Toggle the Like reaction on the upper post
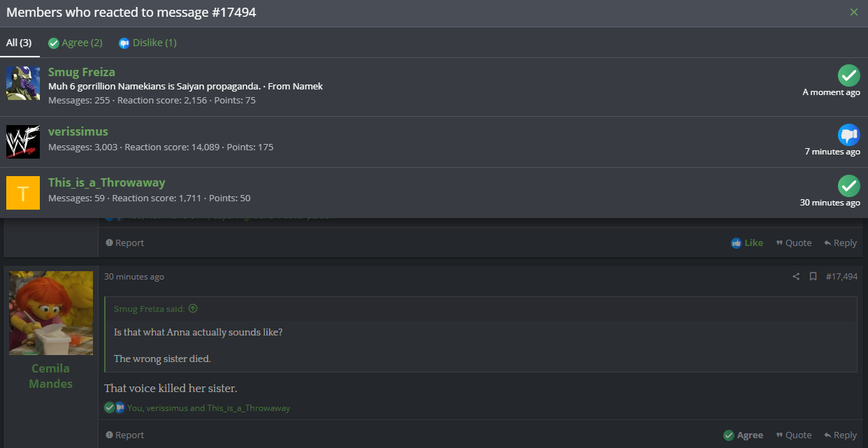868x448 pixels. [747, 243]
